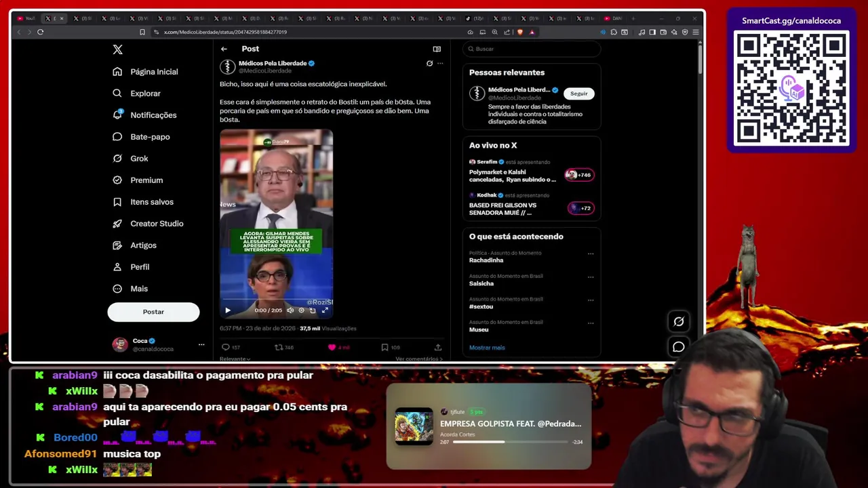This screenshot has width=868, height=488.
Task: Click the Itens salvos bookmark icon
Action: pyautogui.click(x=117, y=202)
